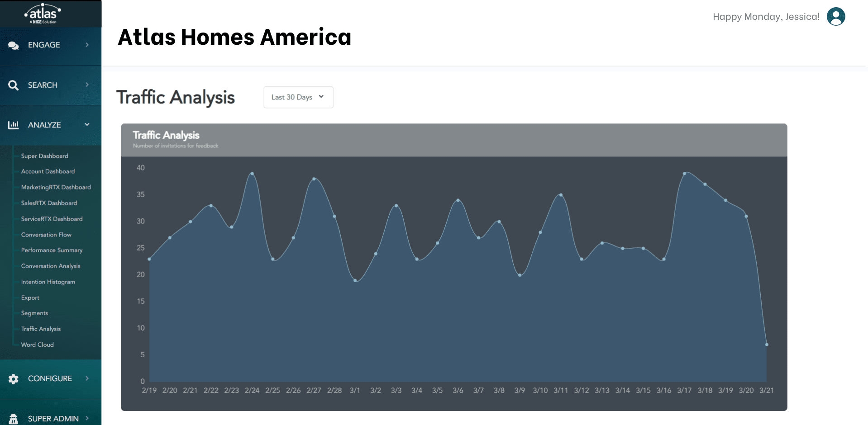868x425 pixels.
Task: Open ServiceRTX Dashboard
Action: click(x=52, y=219)
